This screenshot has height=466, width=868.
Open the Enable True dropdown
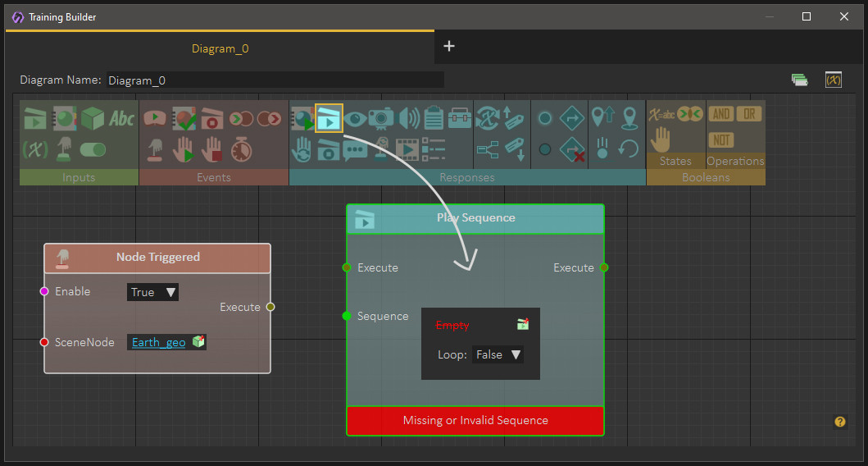(x=152, y=292)
